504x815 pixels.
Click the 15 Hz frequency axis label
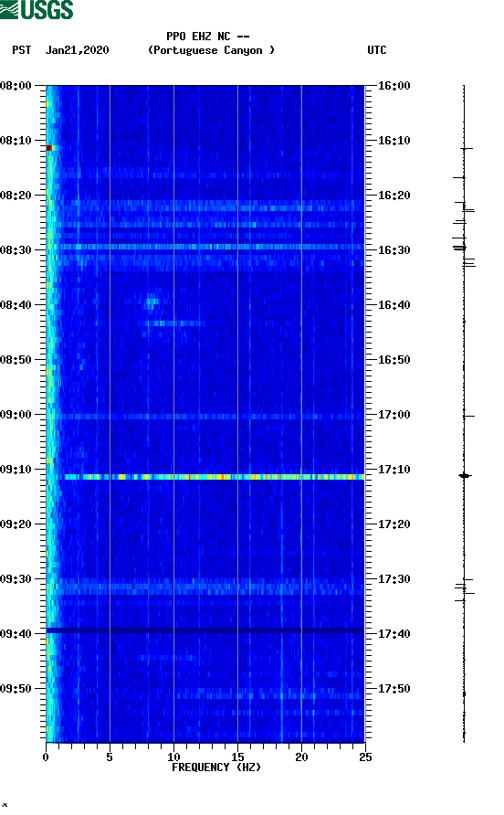coord(237,757)
